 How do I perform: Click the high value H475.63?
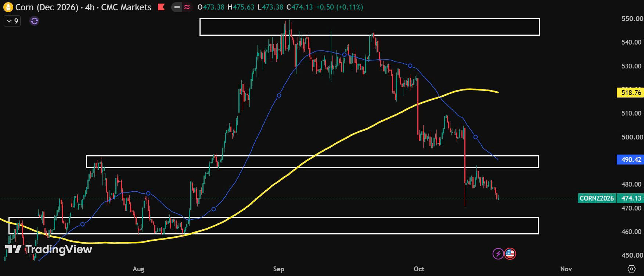(x=241, y=7)
